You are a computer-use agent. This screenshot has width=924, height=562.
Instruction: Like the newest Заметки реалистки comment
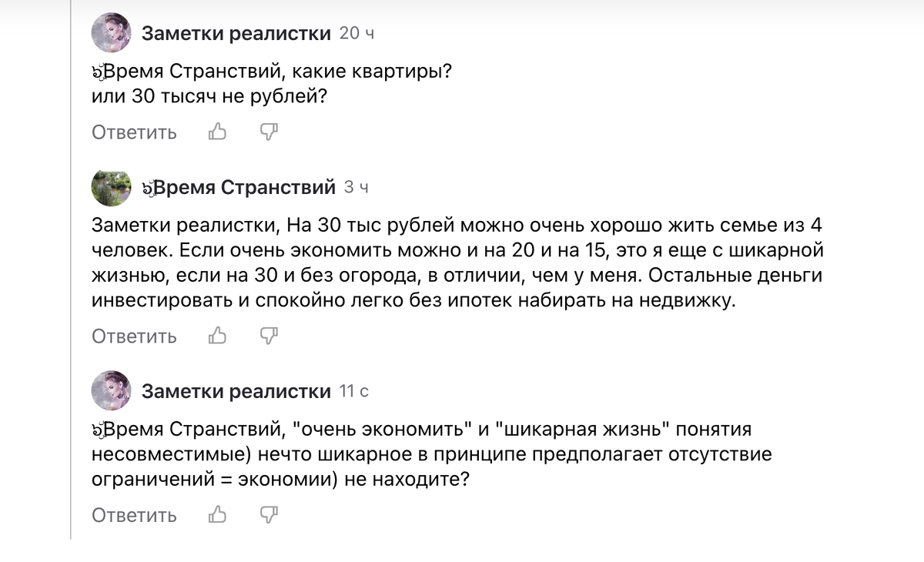click(216, 514)
